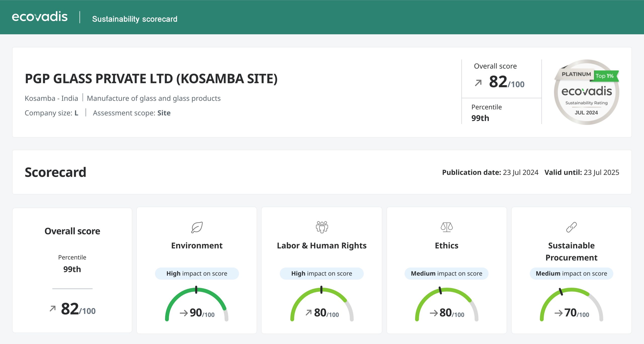Click the trend arrow next to Environment score 90
This screenshot has width=644, height=344.
coord(184,313)
